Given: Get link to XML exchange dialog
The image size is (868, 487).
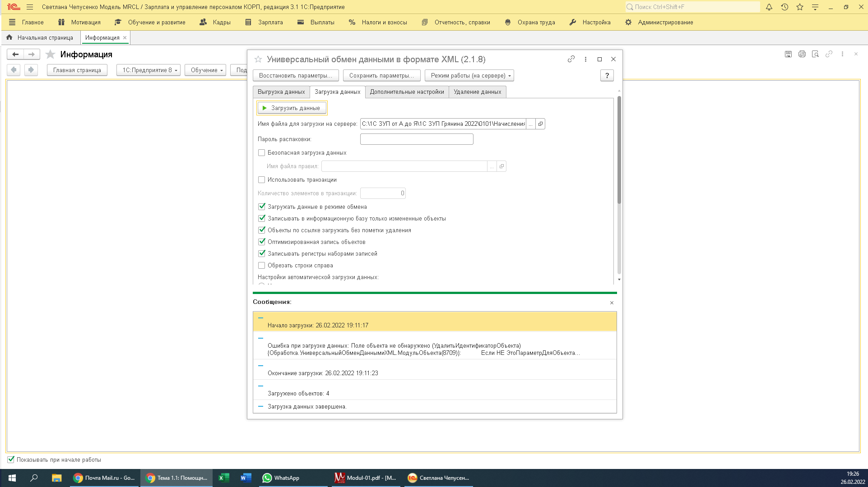Looking at the screenshot, I should 571,59.
